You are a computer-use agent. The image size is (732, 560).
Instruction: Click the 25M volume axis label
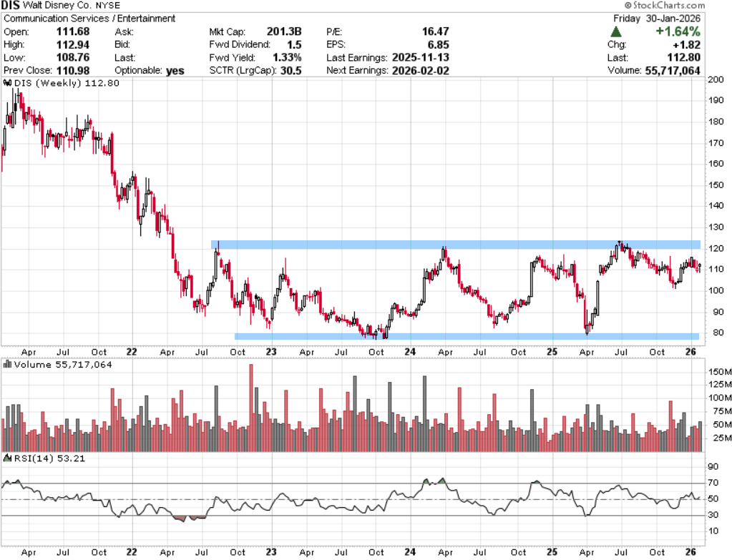[722, 438]
